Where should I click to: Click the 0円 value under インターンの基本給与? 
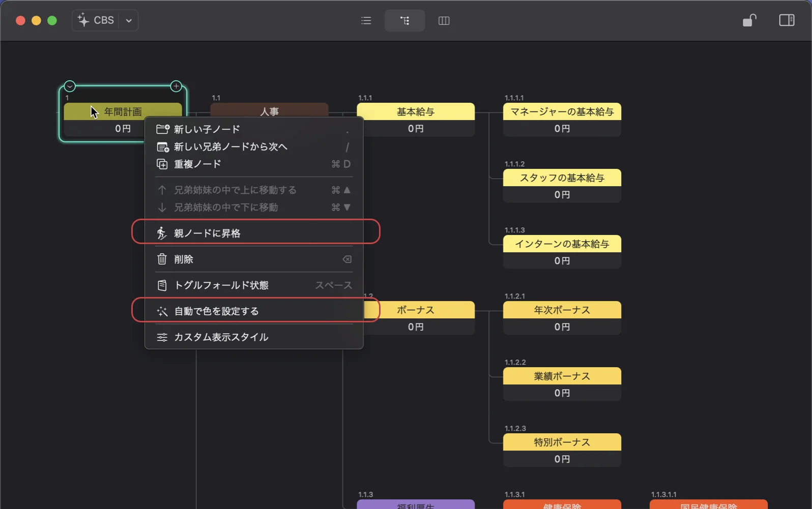(x=562, y=261)
